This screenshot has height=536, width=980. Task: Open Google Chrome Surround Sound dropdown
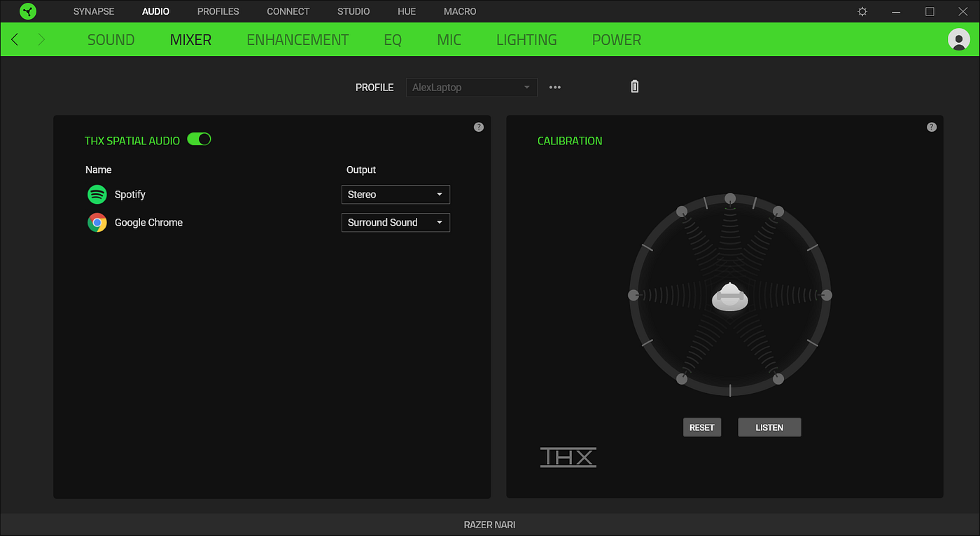coord(395,222)
